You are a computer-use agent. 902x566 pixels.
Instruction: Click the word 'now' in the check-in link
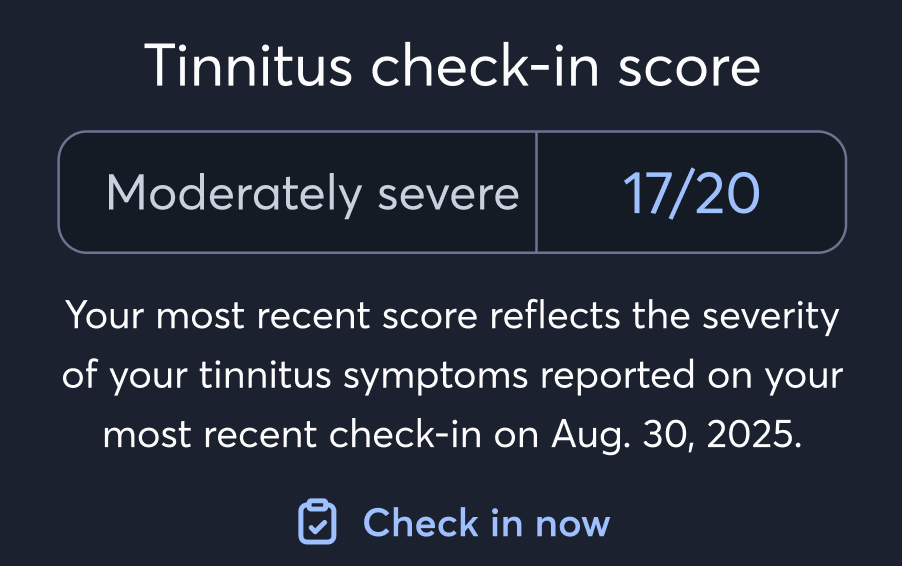[572, 522]
